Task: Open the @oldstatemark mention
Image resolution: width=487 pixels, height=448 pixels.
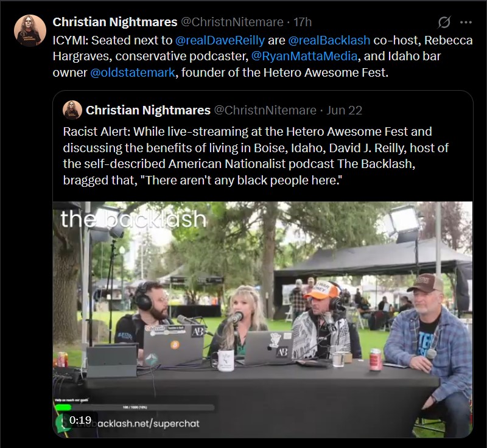Action: click(133, 72)
